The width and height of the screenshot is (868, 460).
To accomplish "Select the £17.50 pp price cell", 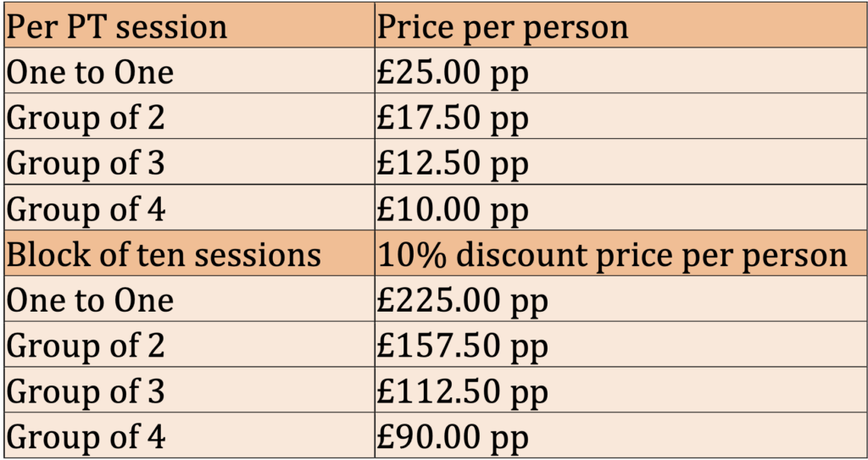I will pyautogui.click(x=621, y=116).
